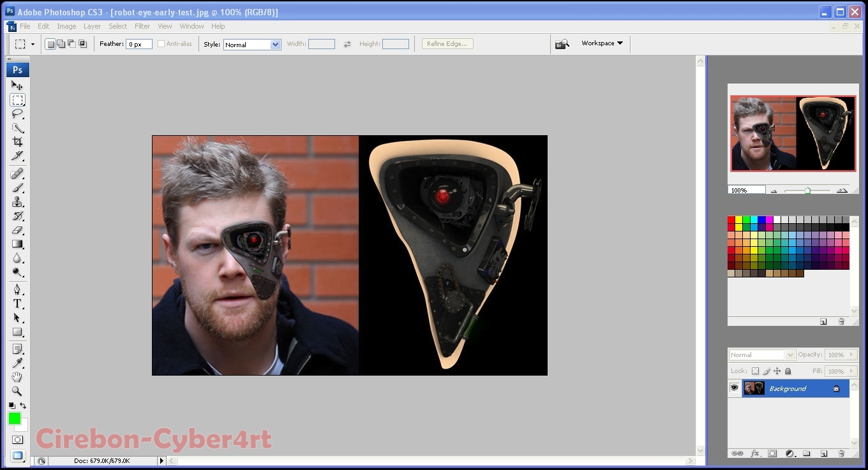Screen dimensions: 868x470
Task: Choose Intersect with selection mode
Action: coord(83,44)
